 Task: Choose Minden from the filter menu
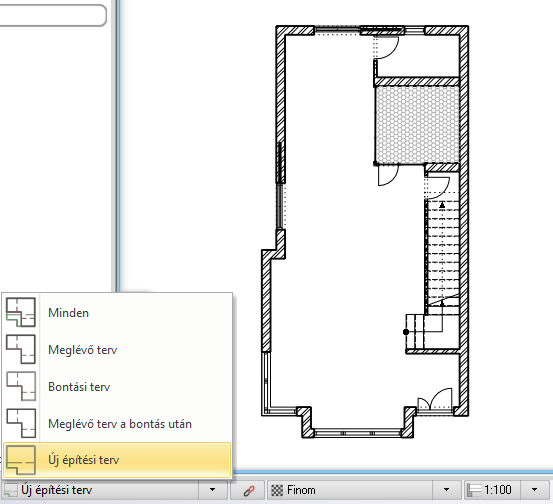[68, 313]
